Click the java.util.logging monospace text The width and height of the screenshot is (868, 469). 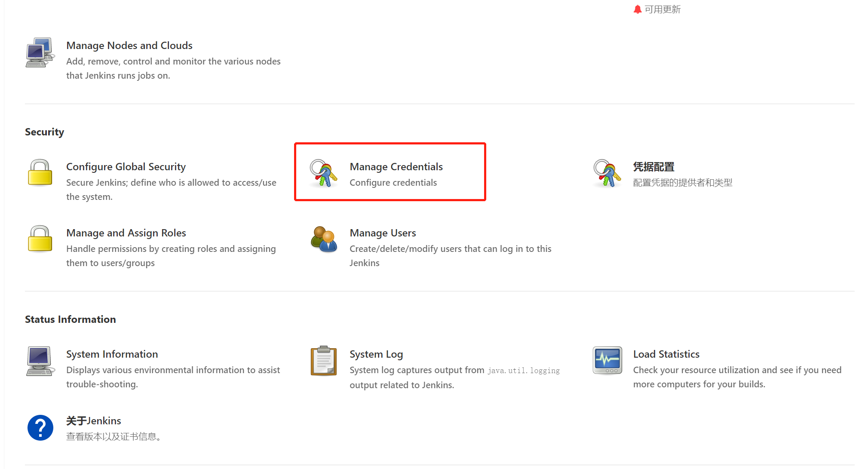[523, 371]
